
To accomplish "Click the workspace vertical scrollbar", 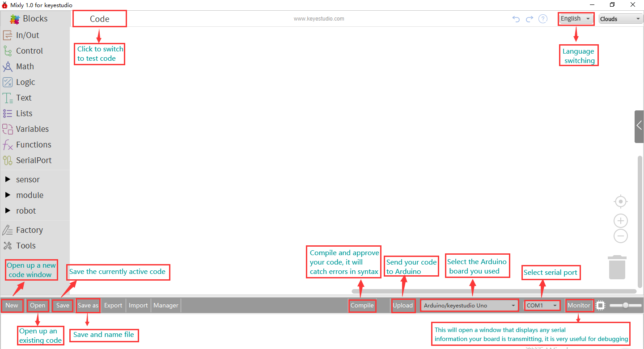I will [x=640, y=221].
